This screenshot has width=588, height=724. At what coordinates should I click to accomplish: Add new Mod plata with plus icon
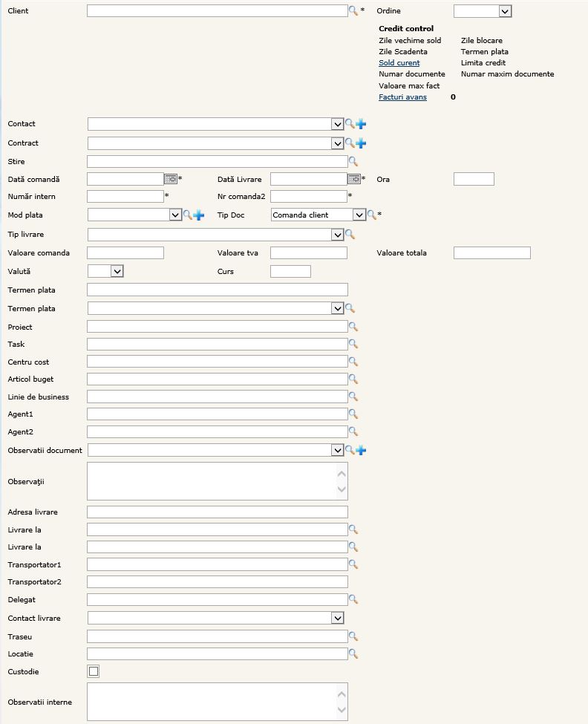pyautogui.click(x=199, y=215)
